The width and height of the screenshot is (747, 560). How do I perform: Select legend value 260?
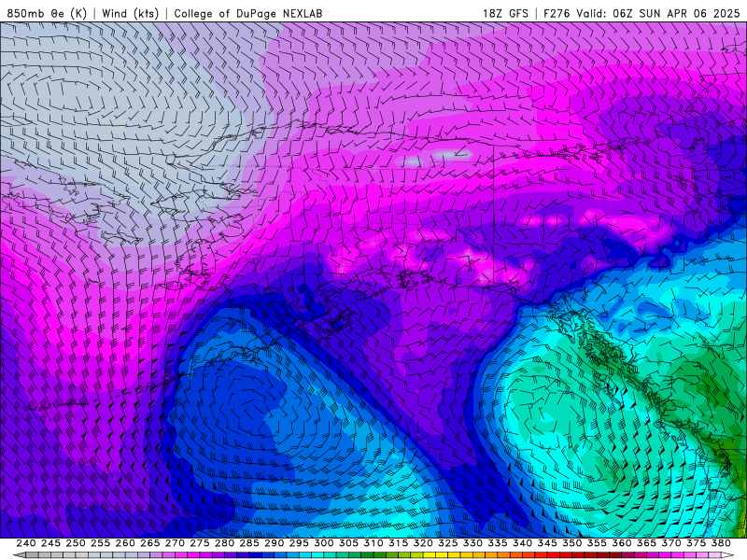(125, 543)
